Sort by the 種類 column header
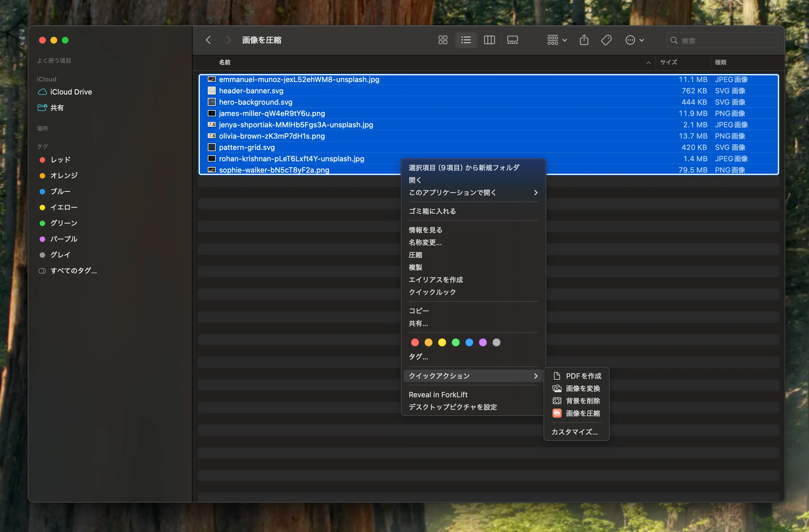The height and width of the screenshot is (532, 809). click(x=720, y=62)
